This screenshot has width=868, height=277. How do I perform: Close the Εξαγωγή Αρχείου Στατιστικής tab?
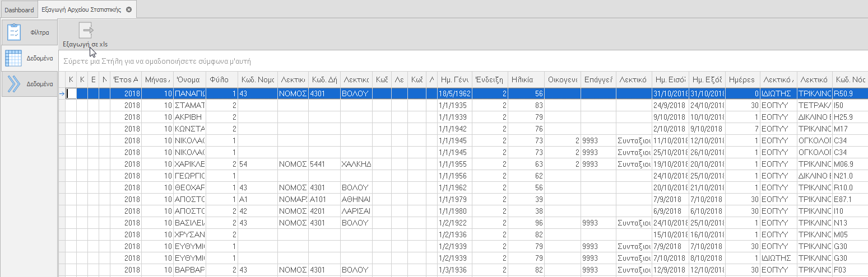pos(129,10)
